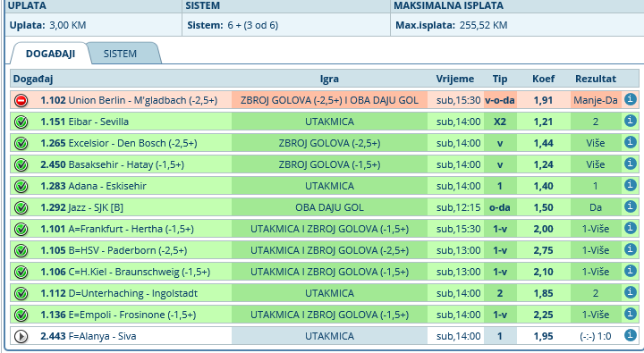Click green checkmark icon for Eibar - Sevilla

[x=21, y=122]
